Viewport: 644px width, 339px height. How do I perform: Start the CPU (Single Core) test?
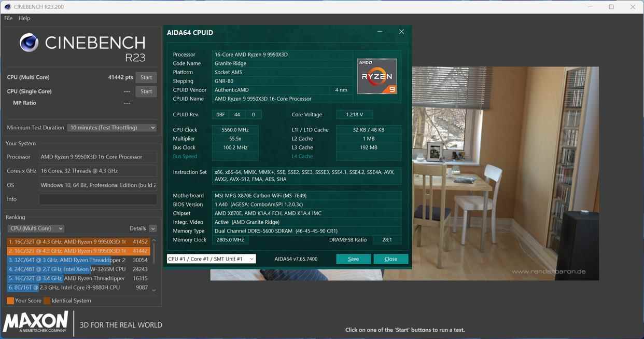(x=146, y=91)
